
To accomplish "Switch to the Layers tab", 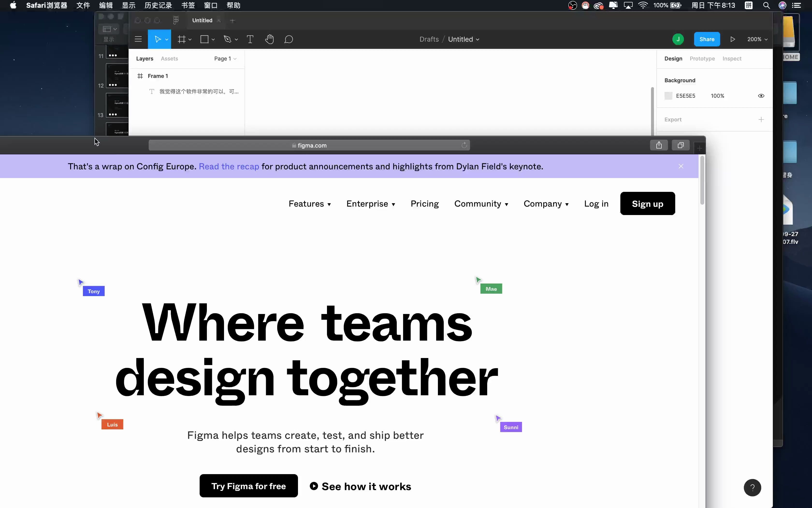I will point(145,59).
